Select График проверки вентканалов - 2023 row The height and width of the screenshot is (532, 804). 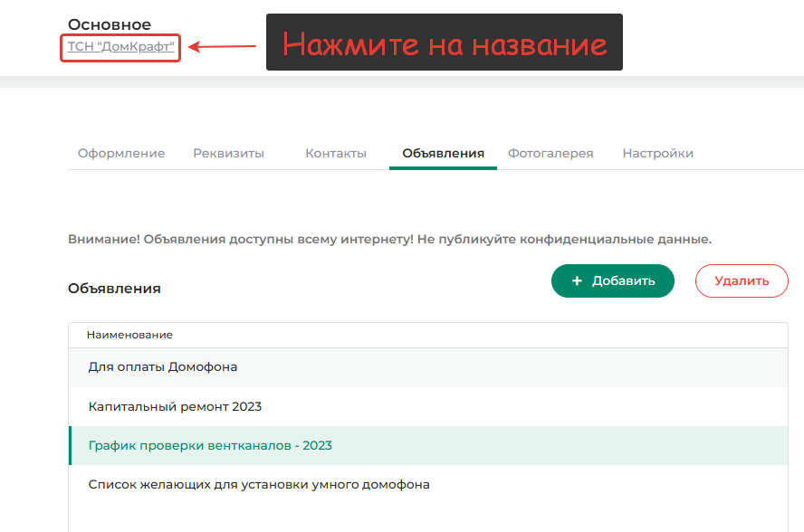[x=428, y=445]
